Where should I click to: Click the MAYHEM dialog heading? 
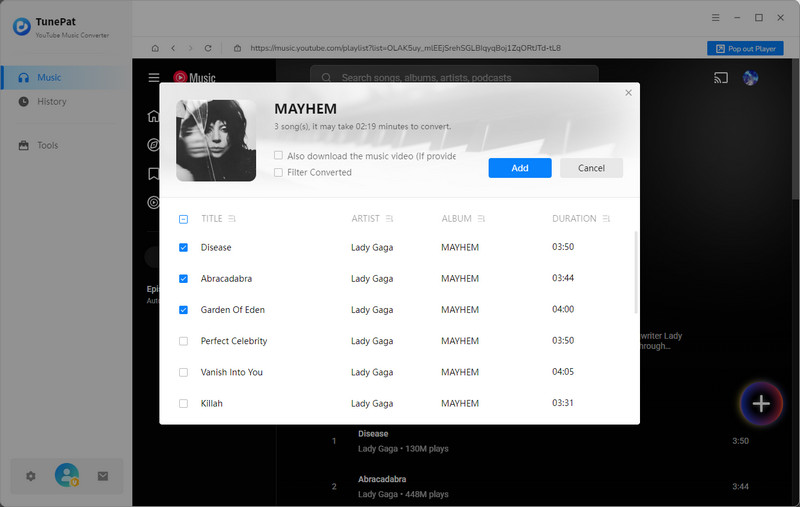coord(305,109)
